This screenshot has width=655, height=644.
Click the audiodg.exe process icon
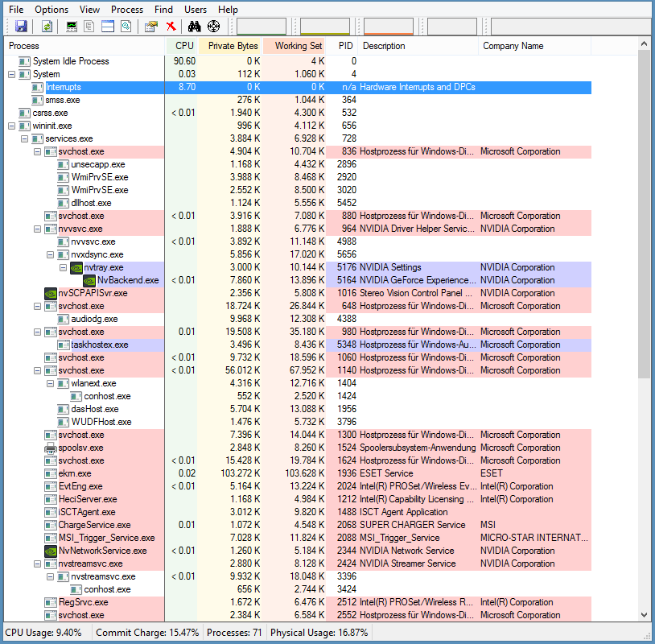coord(64,320)
